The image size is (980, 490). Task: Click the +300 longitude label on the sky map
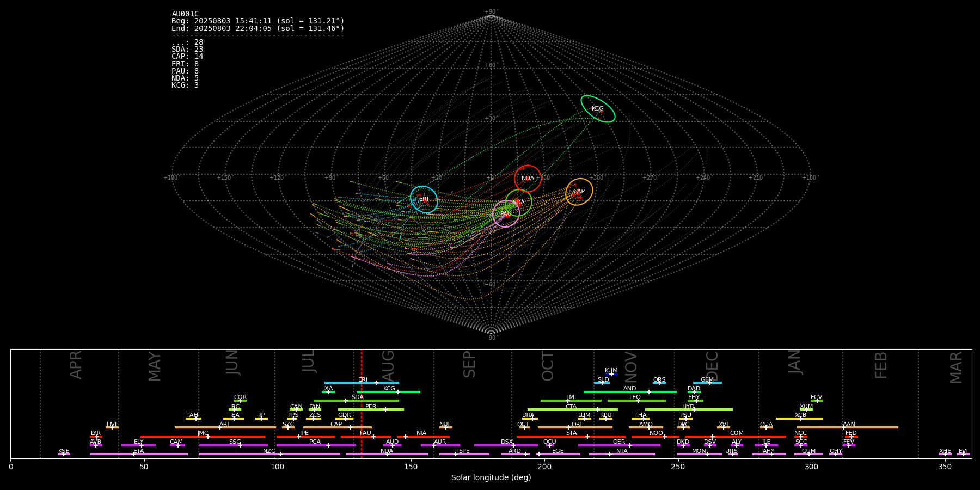tap(596, 178)
